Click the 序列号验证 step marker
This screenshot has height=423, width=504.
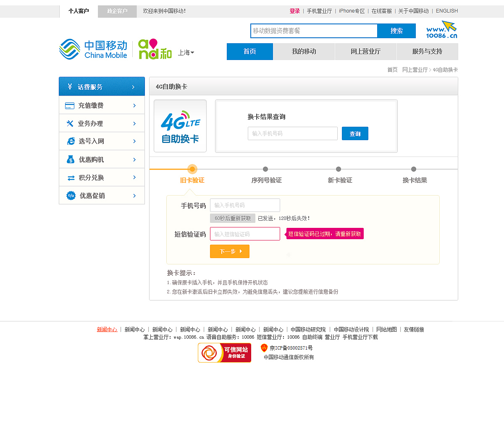pyautogui.click(x=265, y=169)
